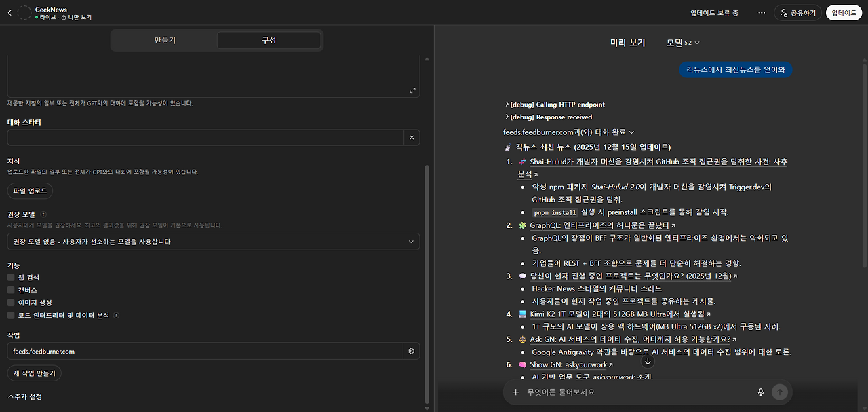Enable the 웹 검색 checkbox
Screen dimensions: 868x412
tap(11, 278)
